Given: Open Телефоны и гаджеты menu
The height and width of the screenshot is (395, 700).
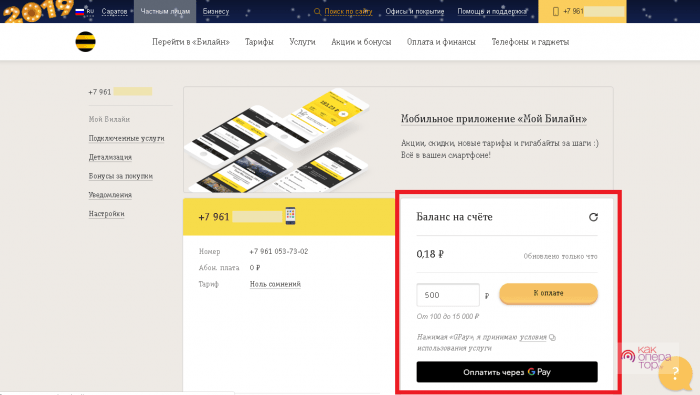Looking at the screenshot, I should (x=530, y=42).
